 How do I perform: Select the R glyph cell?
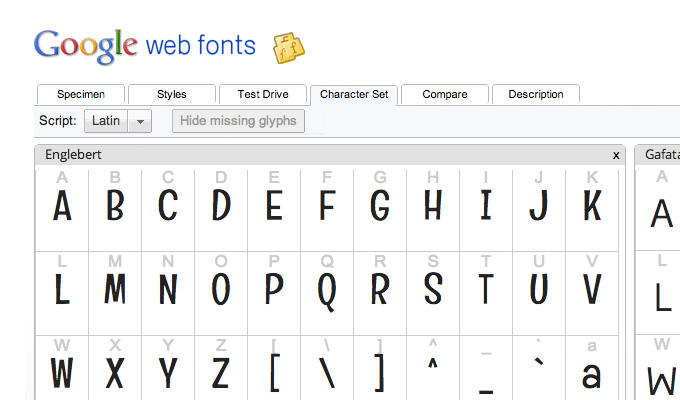tap(380, 294)
